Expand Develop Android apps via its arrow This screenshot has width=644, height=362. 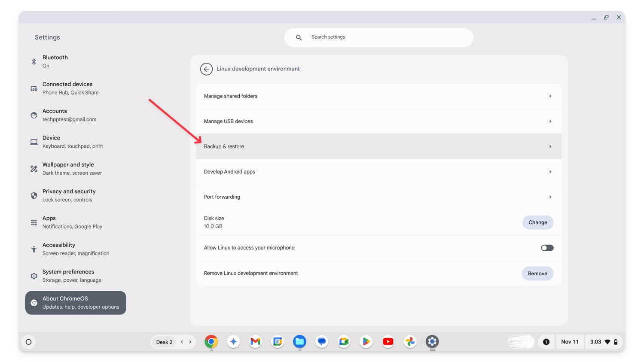(550, 172)
